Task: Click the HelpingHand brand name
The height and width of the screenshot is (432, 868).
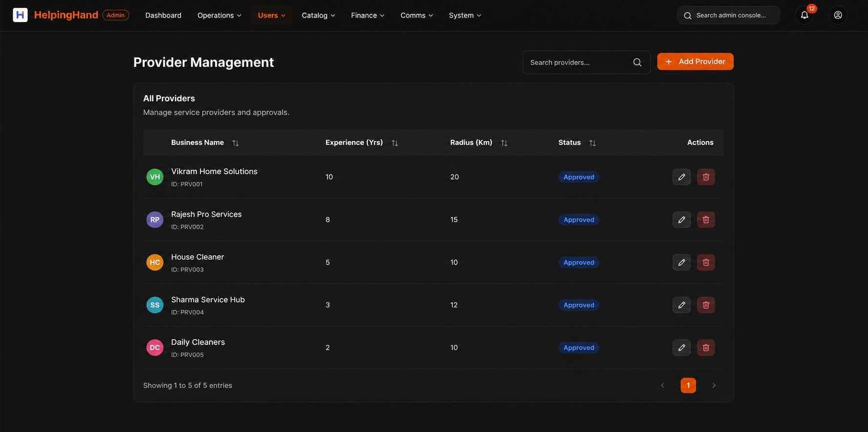Action: click(66, 15)
